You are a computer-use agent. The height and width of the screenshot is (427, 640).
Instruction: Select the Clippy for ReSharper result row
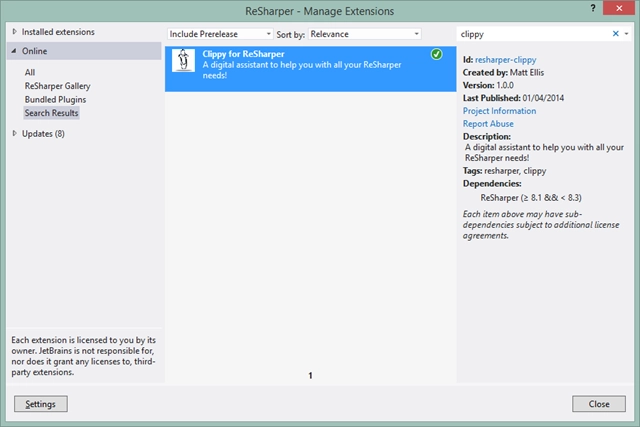(x=310, y=69)
